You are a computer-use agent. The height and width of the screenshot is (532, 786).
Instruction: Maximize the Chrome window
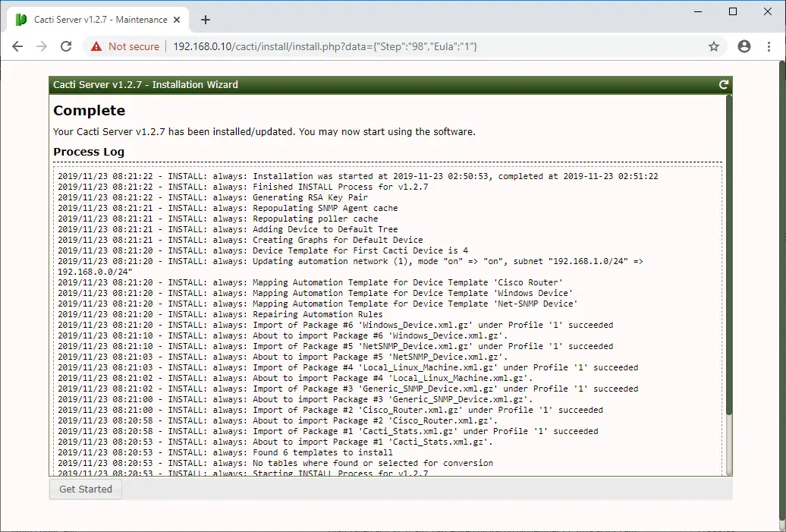[733, 11]
